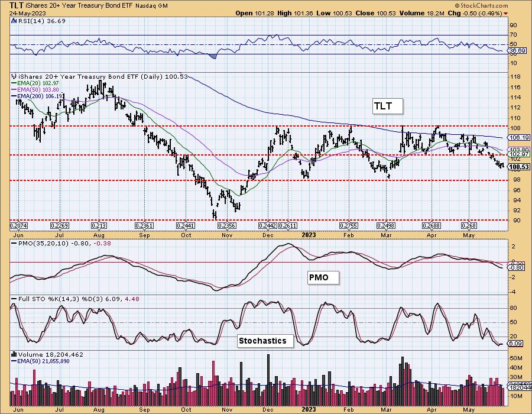This screenshot has height=414, width=532.
Task: Click the TLT ticker symbol in header
Action: 17,5
